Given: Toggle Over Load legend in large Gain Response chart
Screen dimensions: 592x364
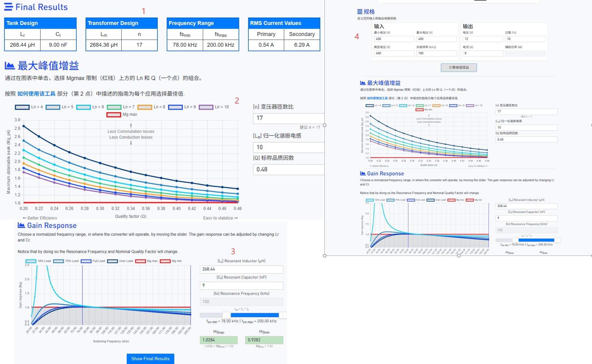Looking at the screenshot, I should coord(112,261).
